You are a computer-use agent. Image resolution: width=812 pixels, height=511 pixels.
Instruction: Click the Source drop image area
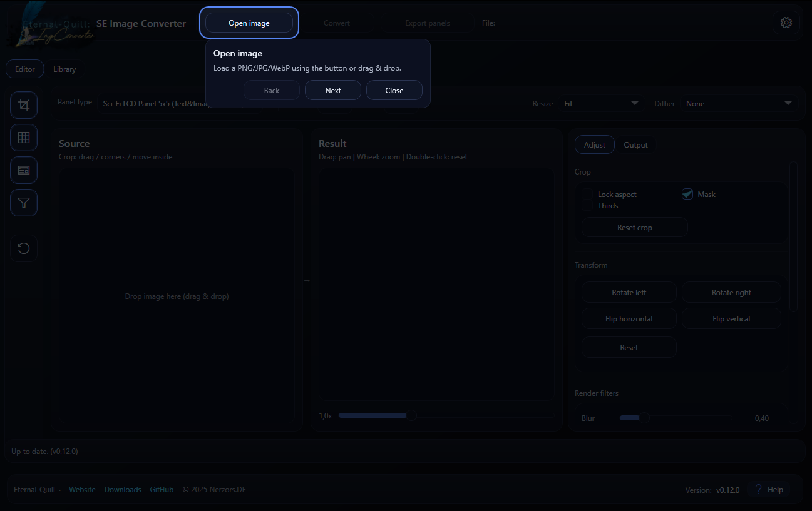(177, 296)
